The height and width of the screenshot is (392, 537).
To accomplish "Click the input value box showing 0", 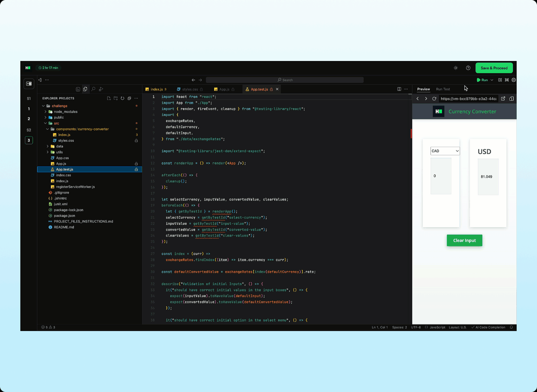I will pos(441,176).
